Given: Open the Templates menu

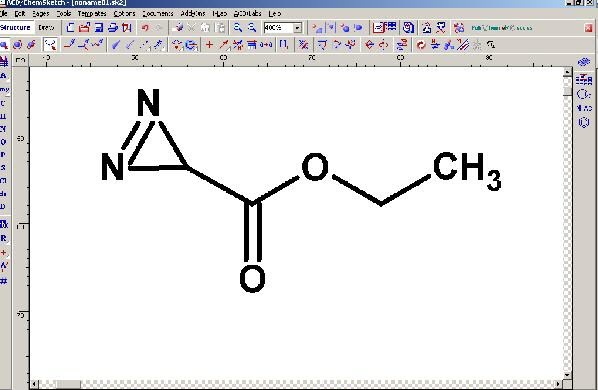Looking at the screenshot, I should (x=92, y=14).
